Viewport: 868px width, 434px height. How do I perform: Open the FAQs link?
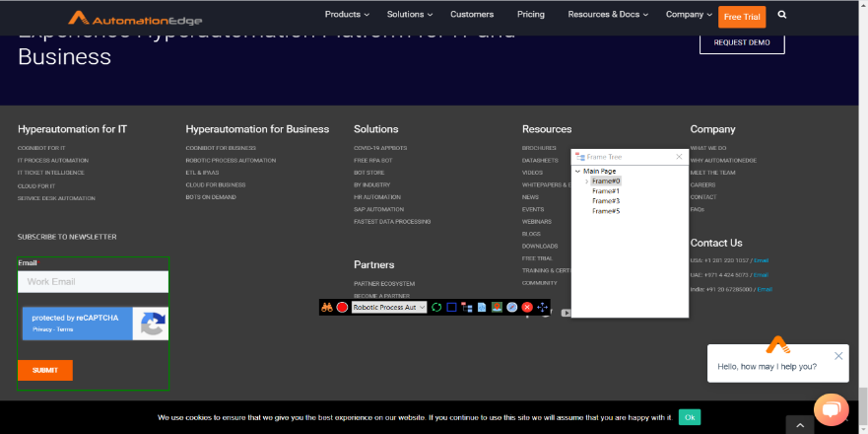697,209
